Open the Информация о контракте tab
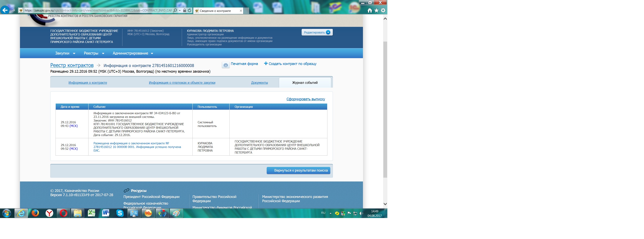Image resolution: width=644 pixels, height=239 pixels. tap(88, 83)
